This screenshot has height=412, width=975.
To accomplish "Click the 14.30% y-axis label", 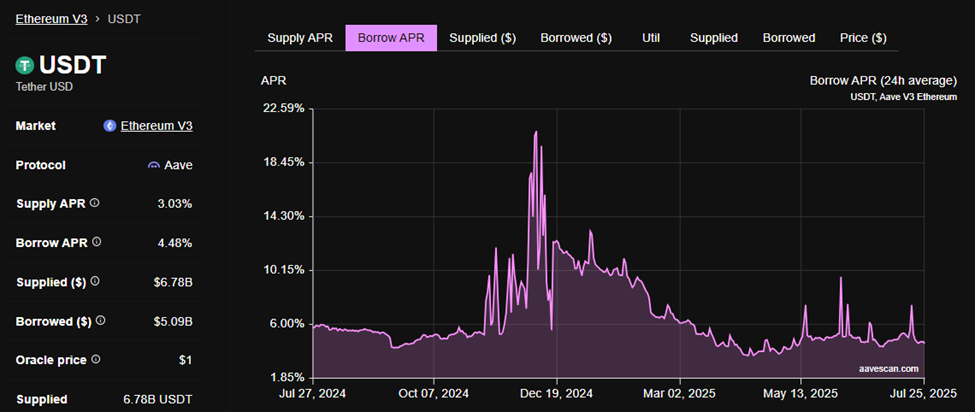I will (283, 216).
